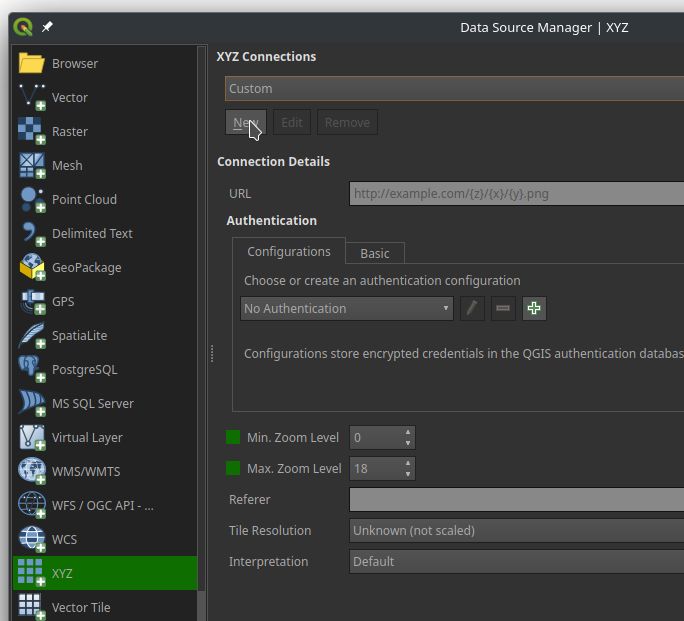Select the Vector data source
Viewport: 684px width, 621px height.
tap(69, 97)
